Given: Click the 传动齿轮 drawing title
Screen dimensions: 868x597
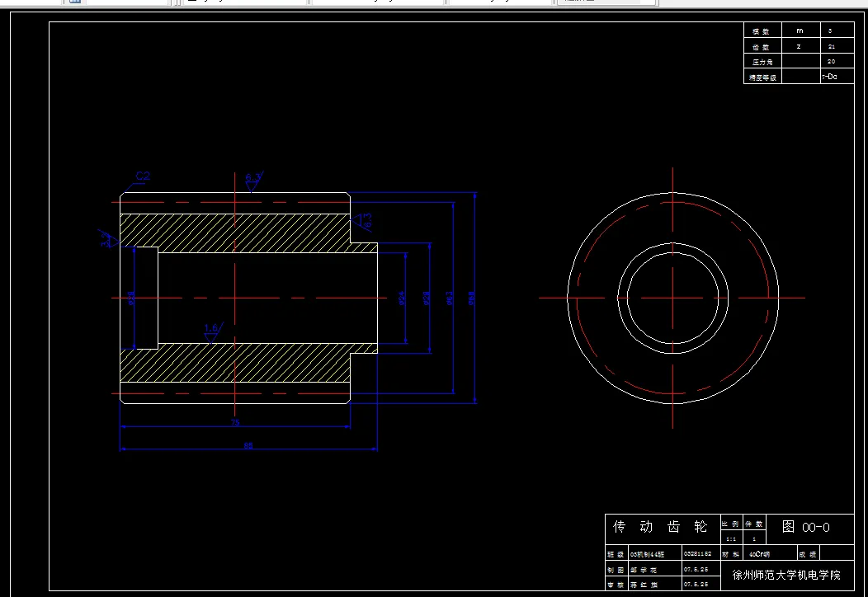Looking at the screenshot, I should pos(660,527).
